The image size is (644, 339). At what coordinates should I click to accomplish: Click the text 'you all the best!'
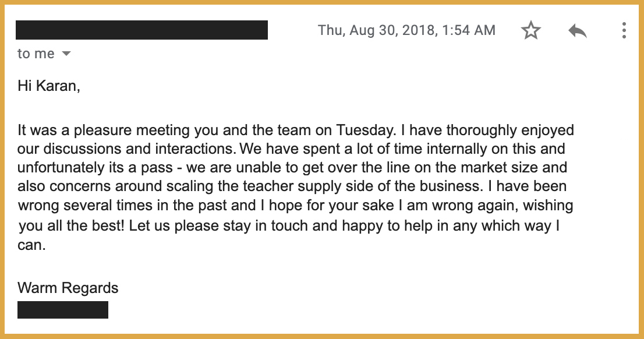[71, 226]
